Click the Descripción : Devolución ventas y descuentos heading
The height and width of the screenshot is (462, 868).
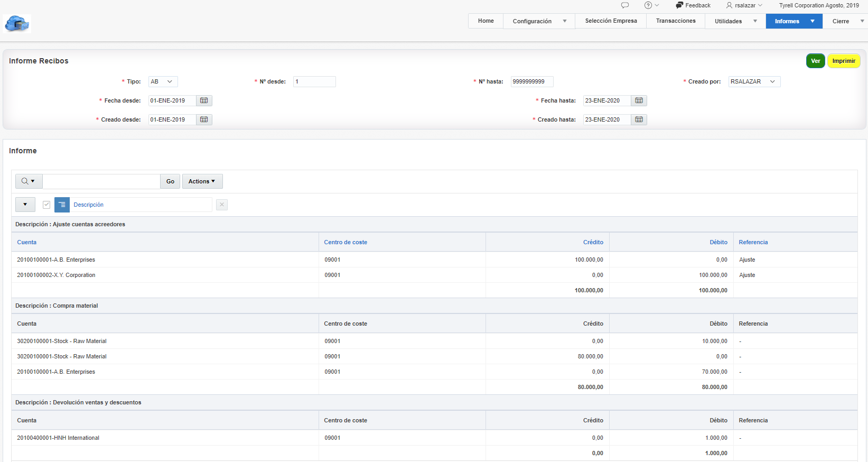tap(78, 402)
